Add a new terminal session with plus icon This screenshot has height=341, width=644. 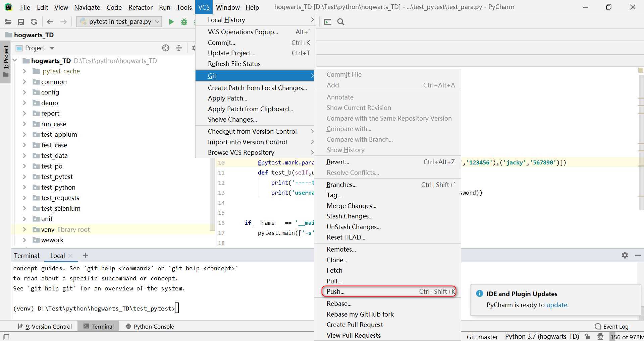[86, 255]
